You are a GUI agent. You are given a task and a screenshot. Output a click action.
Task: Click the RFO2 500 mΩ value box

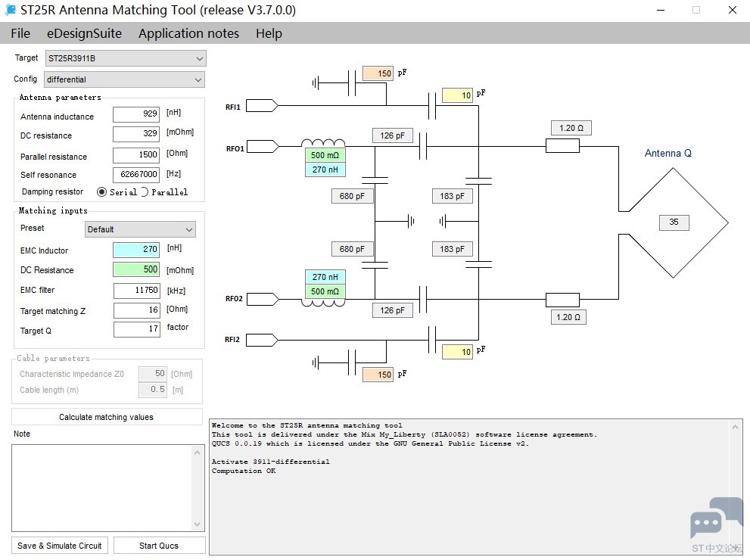[325, 291]
